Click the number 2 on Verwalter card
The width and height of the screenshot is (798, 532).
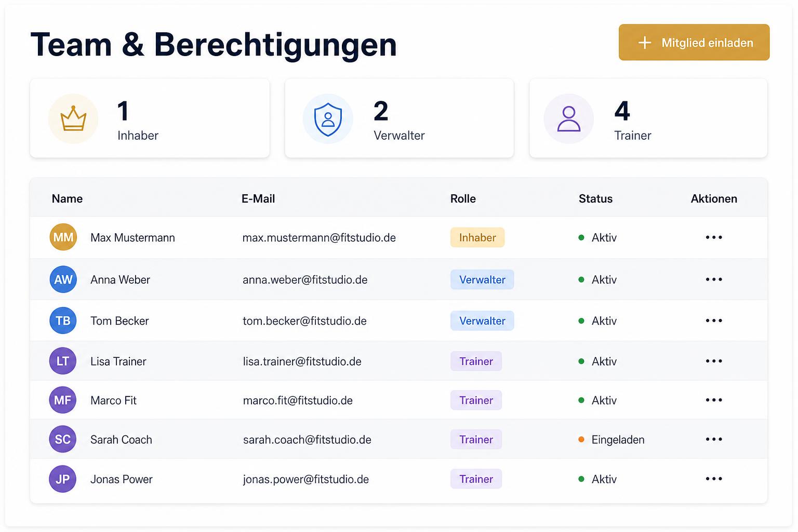pos(381,111)
